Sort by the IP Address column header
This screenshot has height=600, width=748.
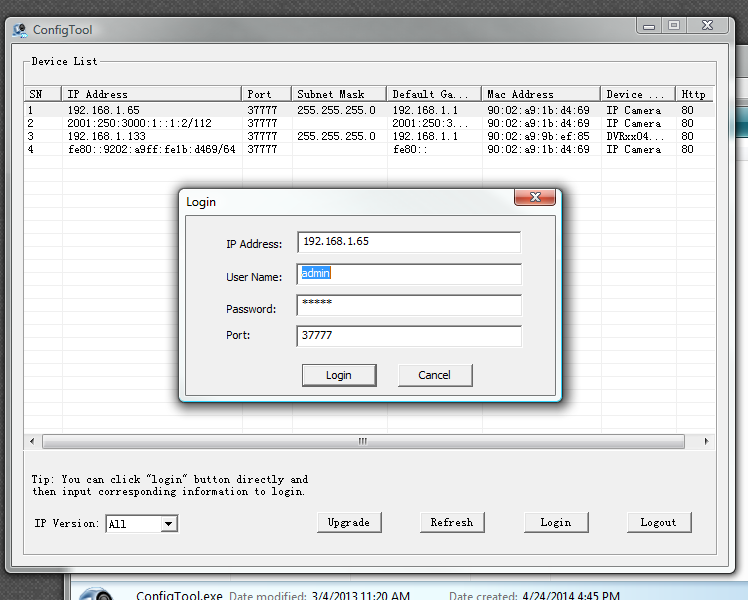click(x=150, y=94)
